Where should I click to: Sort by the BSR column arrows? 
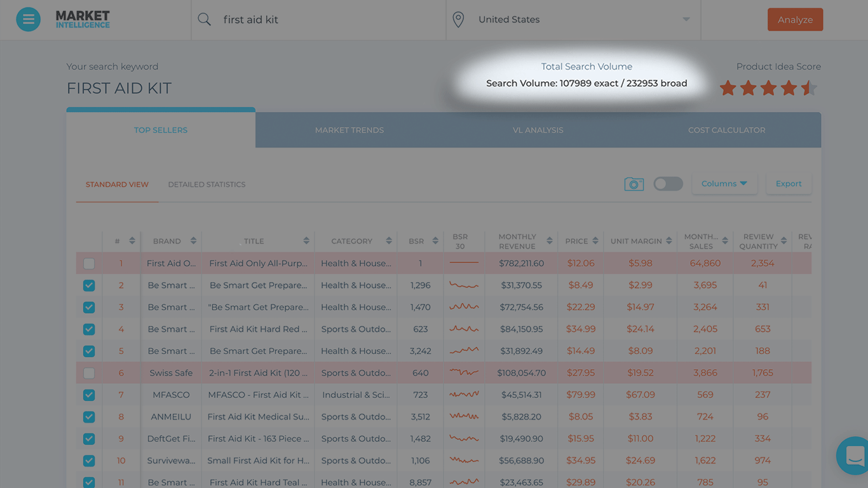coord(435,241)
